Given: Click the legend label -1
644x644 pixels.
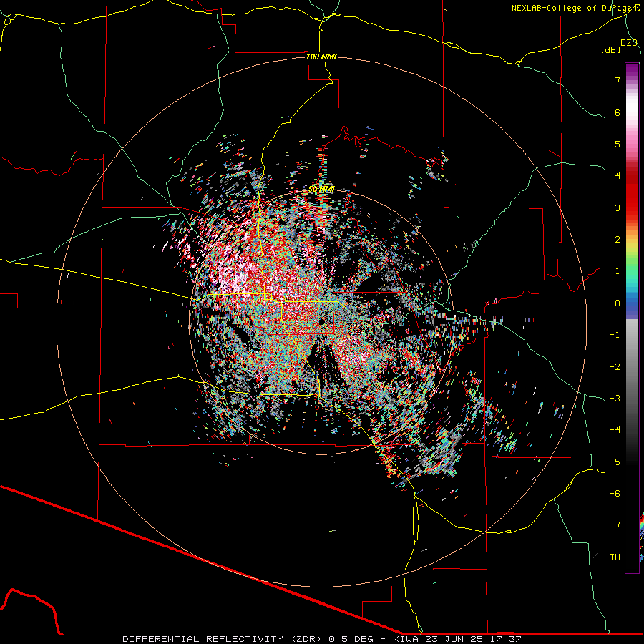Looking at the screenshot, I should coord(615,335).
